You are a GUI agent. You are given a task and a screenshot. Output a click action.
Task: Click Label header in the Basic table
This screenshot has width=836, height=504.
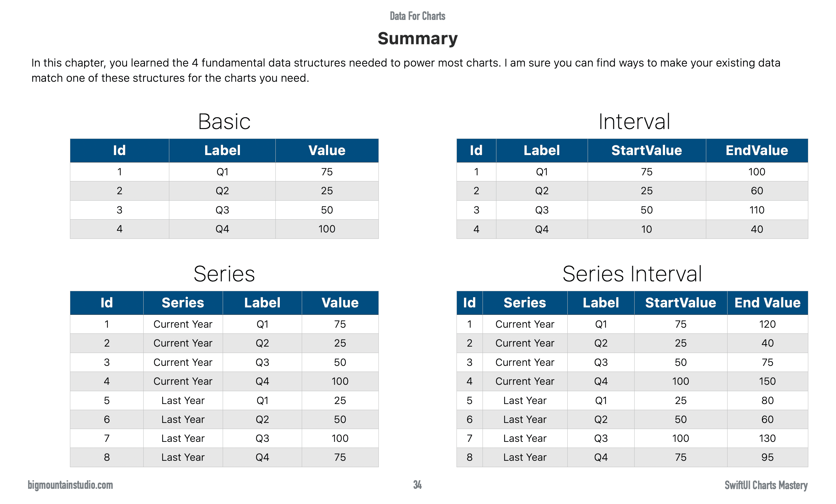tap(222, 150)
